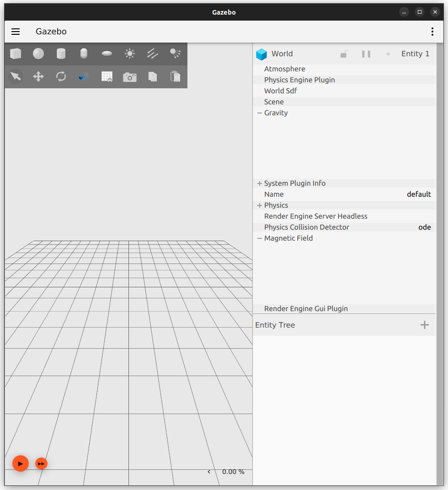Click the Entity 1 label
The image size is (448, 490).
tap(415, 54)
